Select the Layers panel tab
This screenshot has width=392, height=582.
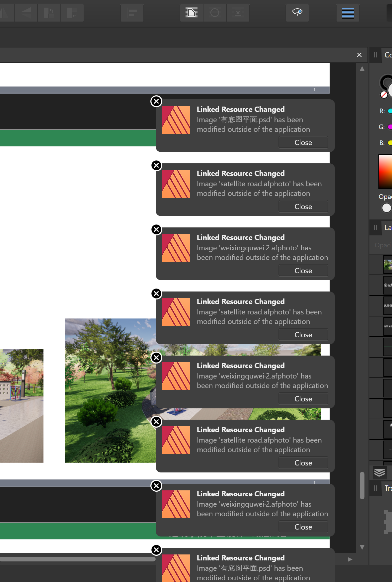388,228
